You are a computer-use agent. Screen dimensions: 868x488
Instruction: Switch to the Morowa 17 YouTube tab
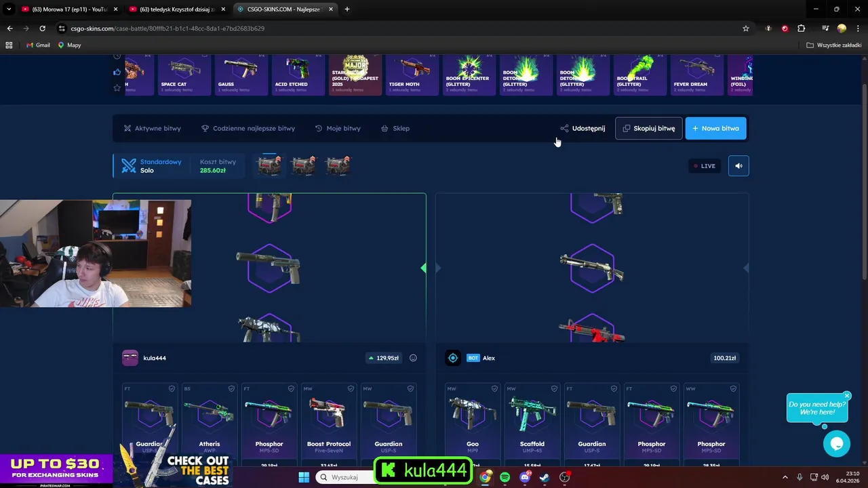(x=68, y=9)
